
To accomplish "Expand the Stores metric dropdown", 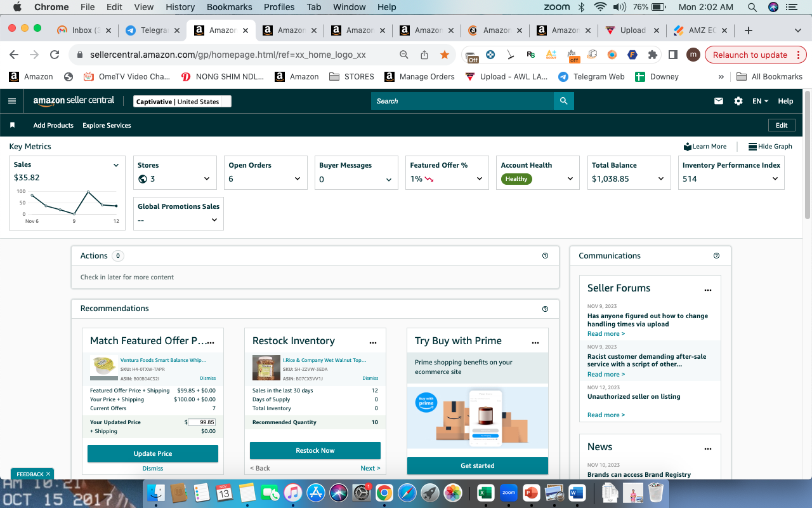I will click(x=207, y=179).
